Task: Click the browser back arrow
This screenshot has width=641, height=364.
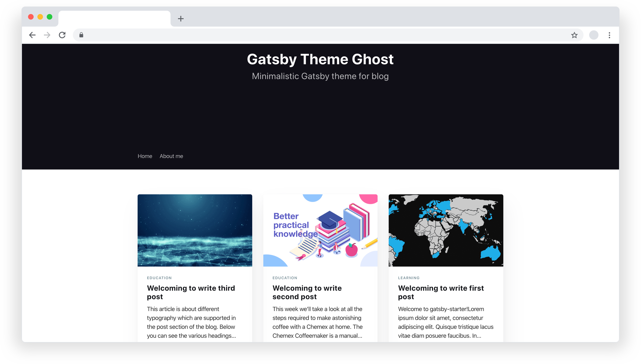Action: pyautogui.click(x=32, y=35)
